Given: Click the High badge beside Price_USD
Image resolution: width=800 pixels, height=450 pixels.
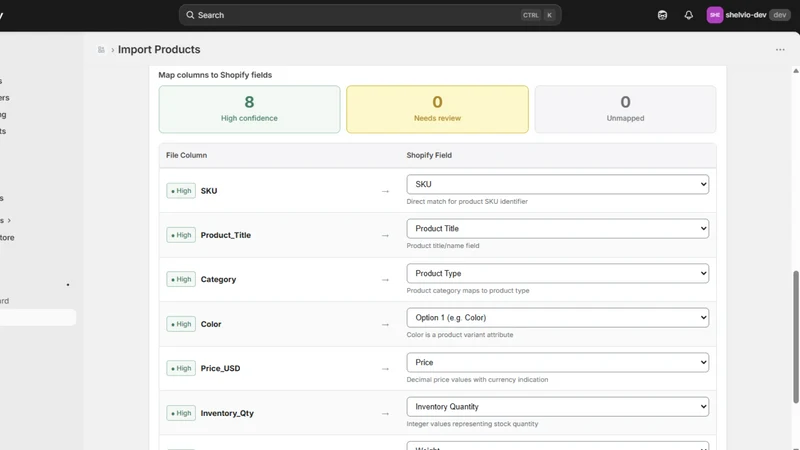Looking at the screenshot, I should [x=181, y=368].
